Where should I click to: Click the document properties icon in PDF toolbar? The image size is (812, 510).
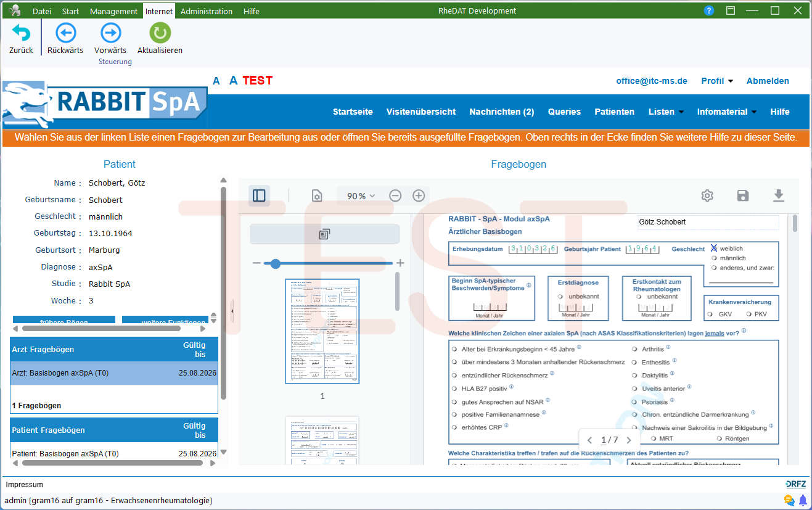coord(317,196)
